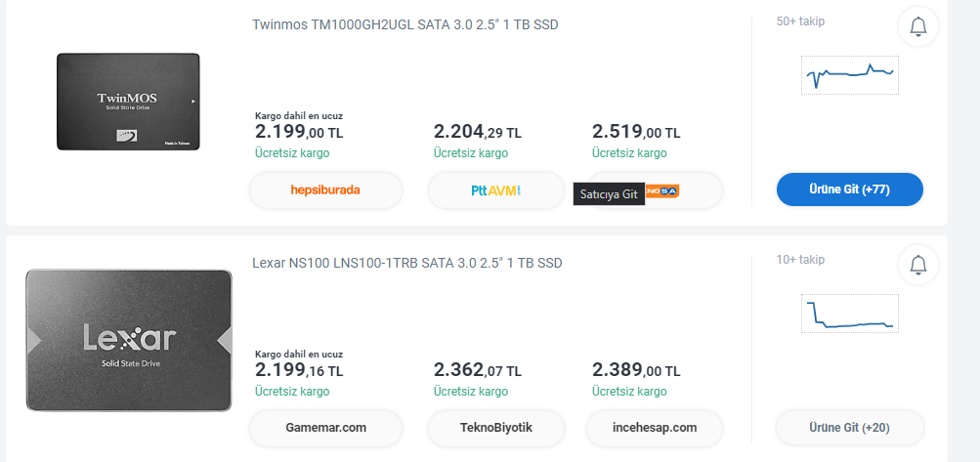Go to TeknoBiyotik seller offer
The width and height of the screenshot is (980, 462).
(495, 428)
